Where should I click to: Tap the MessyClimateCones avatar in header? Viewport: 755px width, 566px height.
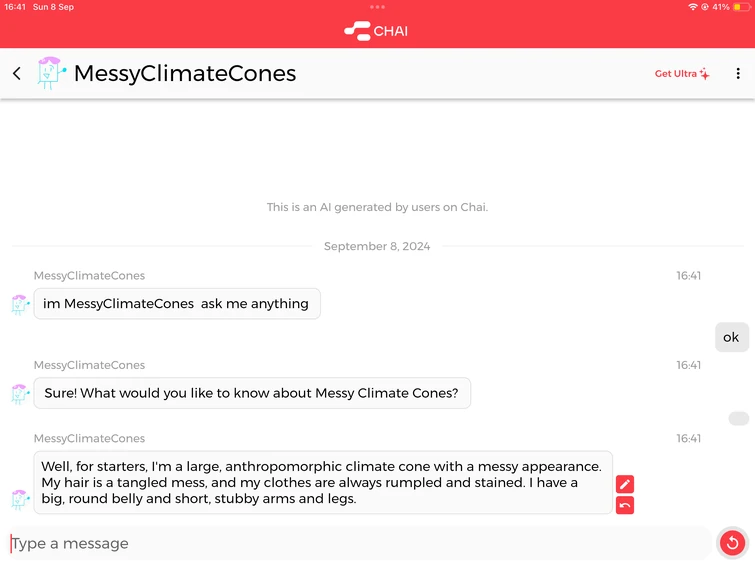[x=51, y=73]
